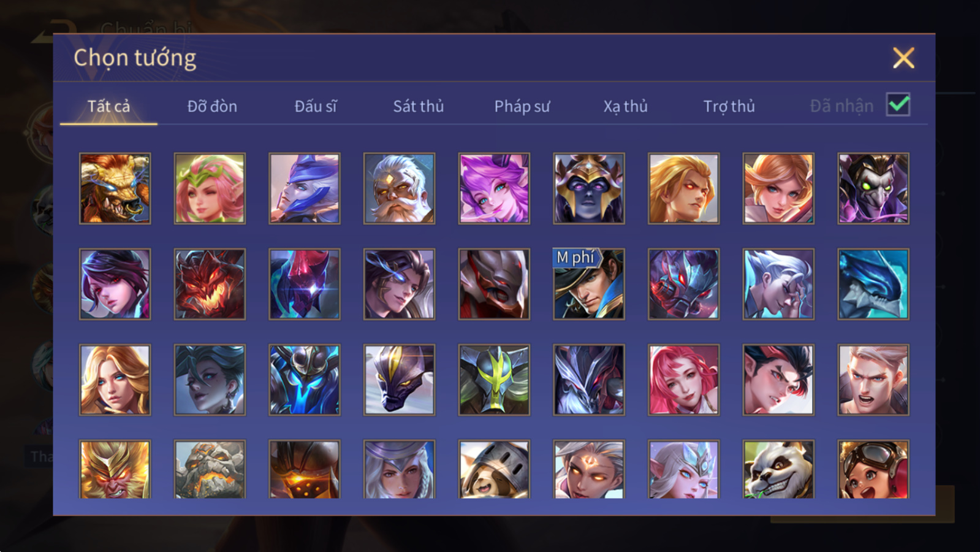Open the Xạ thủ tab
Image resolution: width=980 pixels, height=552 pixels.
pos(625,106)
